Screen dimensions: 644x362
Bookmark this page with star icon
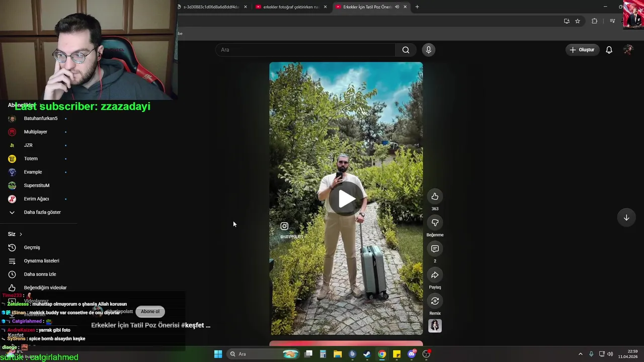[578, 21]
